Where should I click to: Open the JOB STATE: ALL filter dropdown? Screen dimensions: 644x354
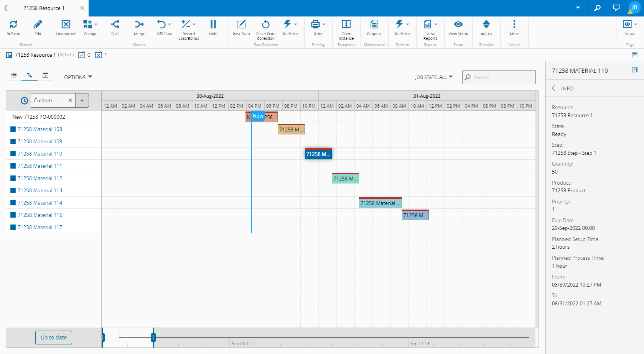pyautogui.click(x=433, y=77)
